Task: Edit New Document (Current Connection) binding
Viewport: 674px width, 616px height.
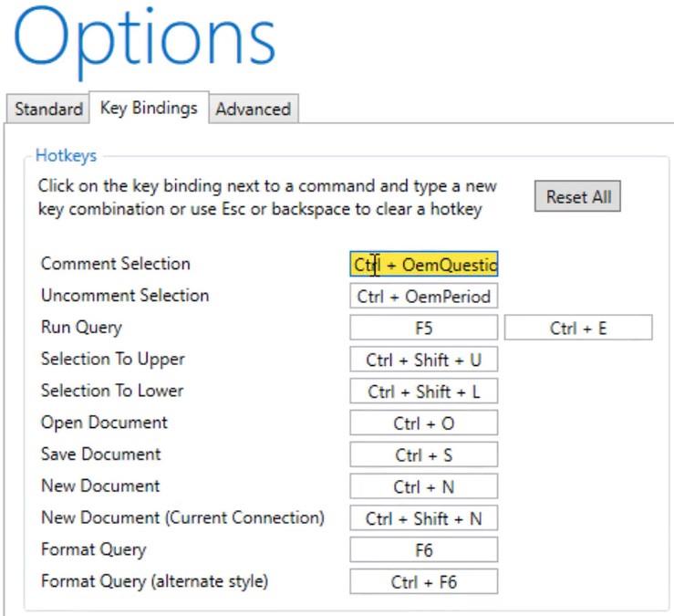Action: [x=424, y=518]
